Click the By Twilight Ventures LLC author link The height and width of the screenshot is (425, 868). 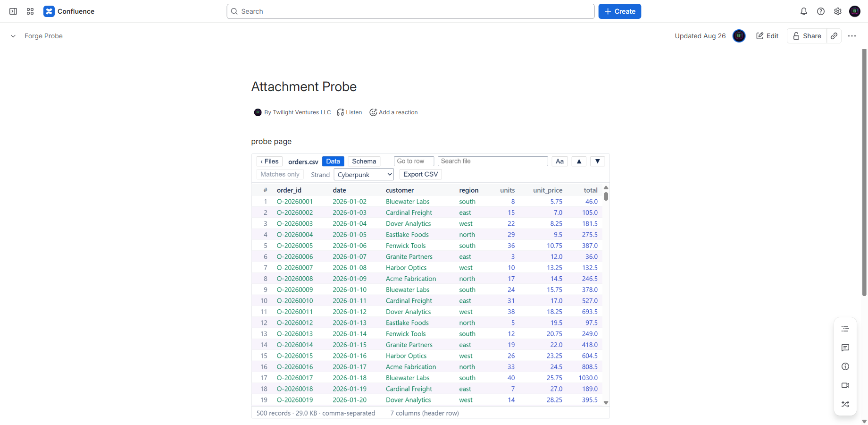coord(298,112)
